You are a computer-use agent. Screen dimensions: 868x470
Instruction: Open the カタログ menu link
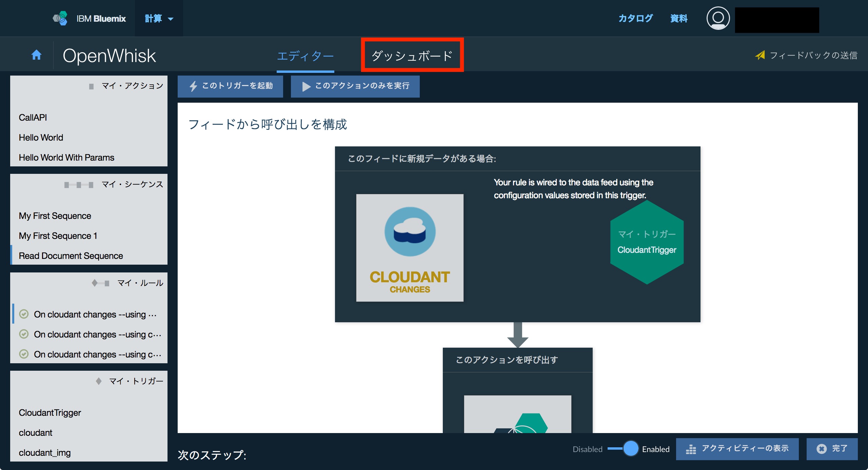tap(635, 18)
